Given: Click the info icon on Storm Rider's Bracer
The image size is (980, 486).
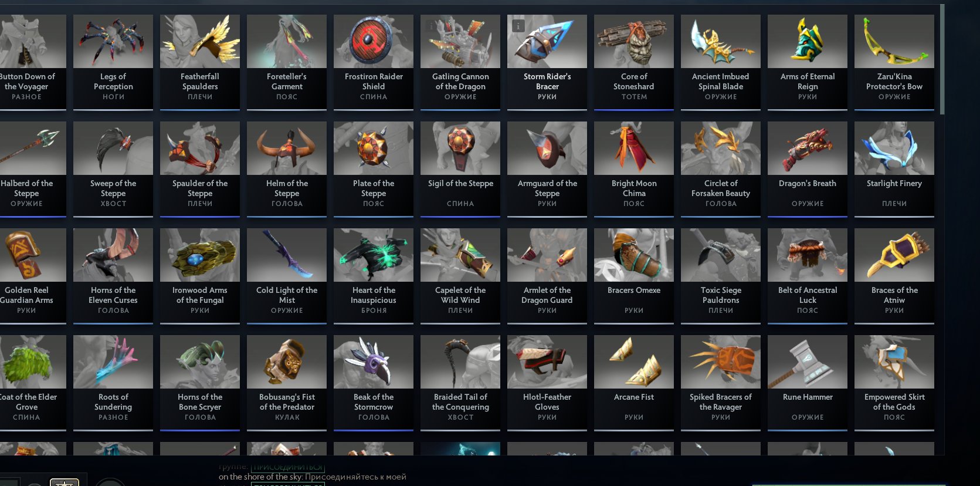Looking at the screenshot, I should coord(518,26).
